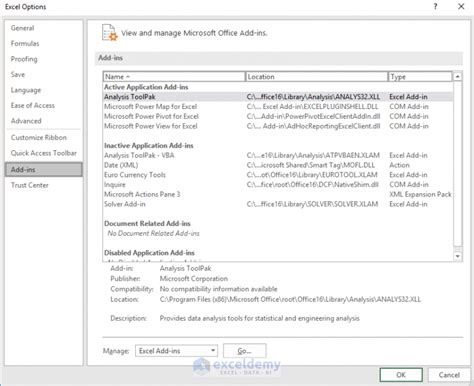Select Microsoft Power View for Excel

[278, 126]
